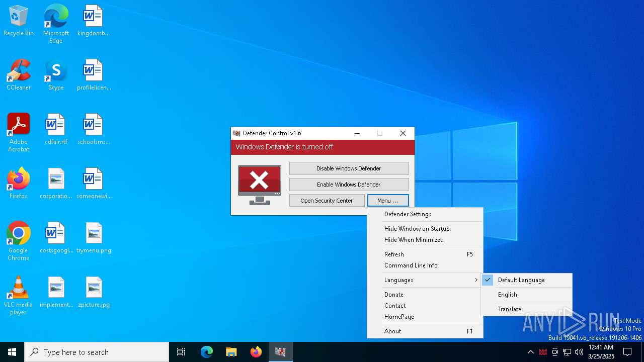Screen dimensions: 644x362
Task: Choose Defender Settings from the menu
Action: [x=425, y=214]
